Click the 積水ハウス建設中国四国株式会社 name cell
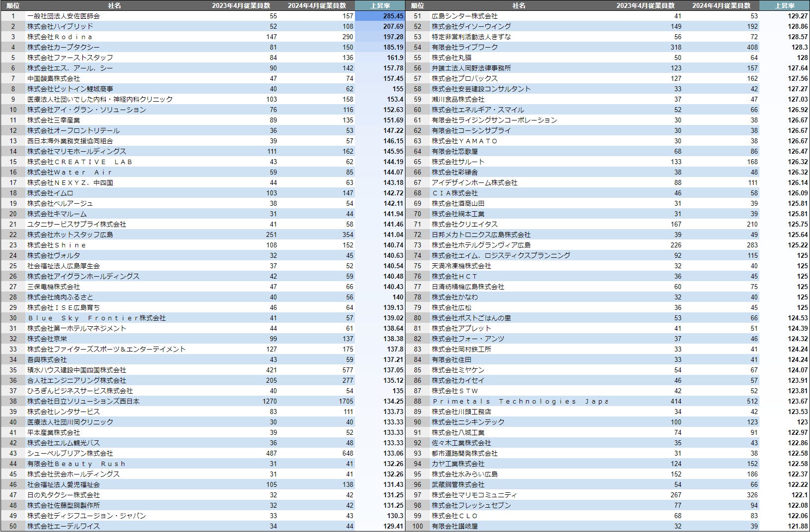 coord(77,370)
